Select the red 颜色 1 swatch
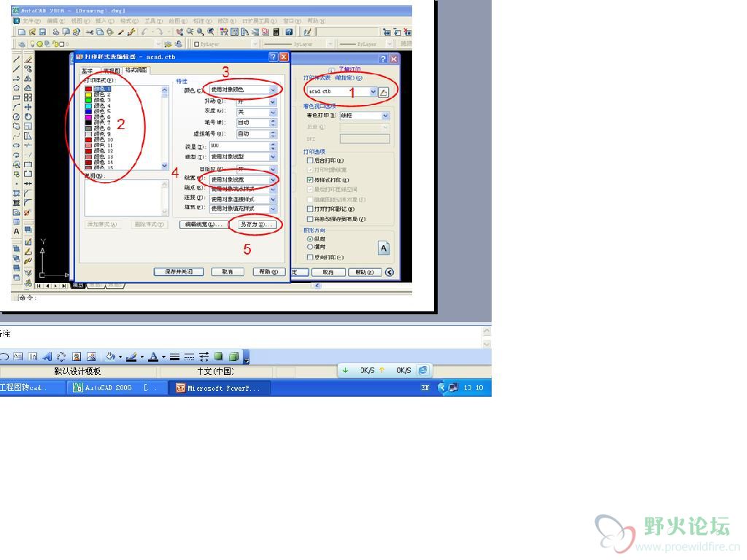 point(88,89)
